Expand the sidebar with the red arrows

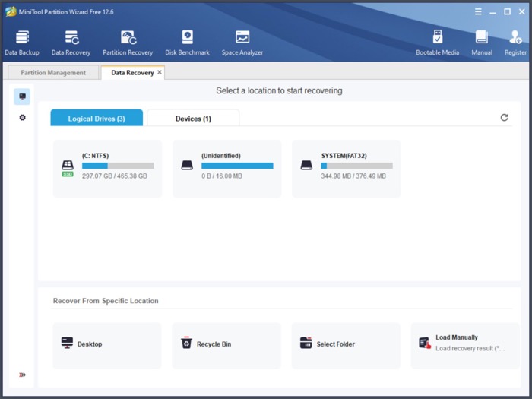pyautogui.click(x=22, y=375)
